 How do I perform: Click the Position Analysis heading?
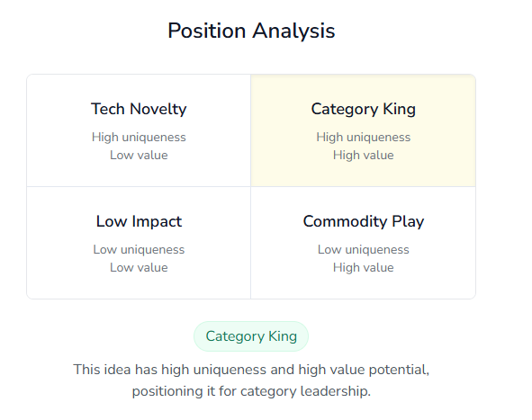click(x=251, y=31)
